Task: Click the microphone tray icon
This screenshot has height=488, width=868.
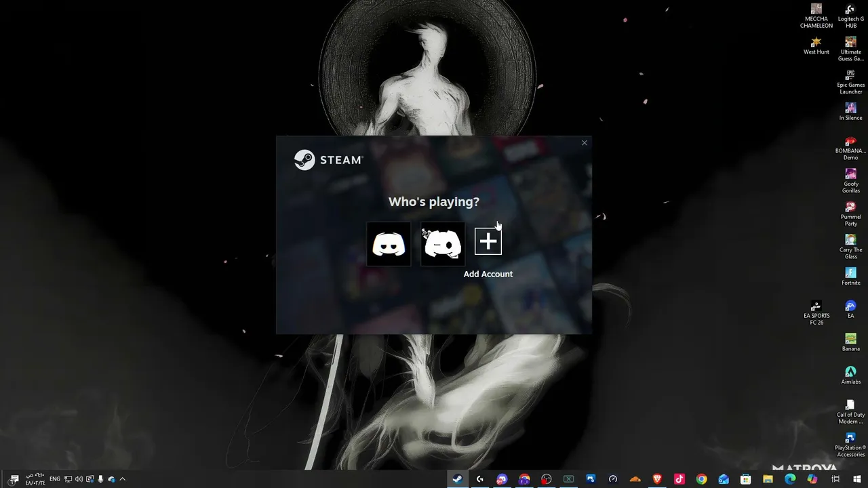Action: pos(101,479)
